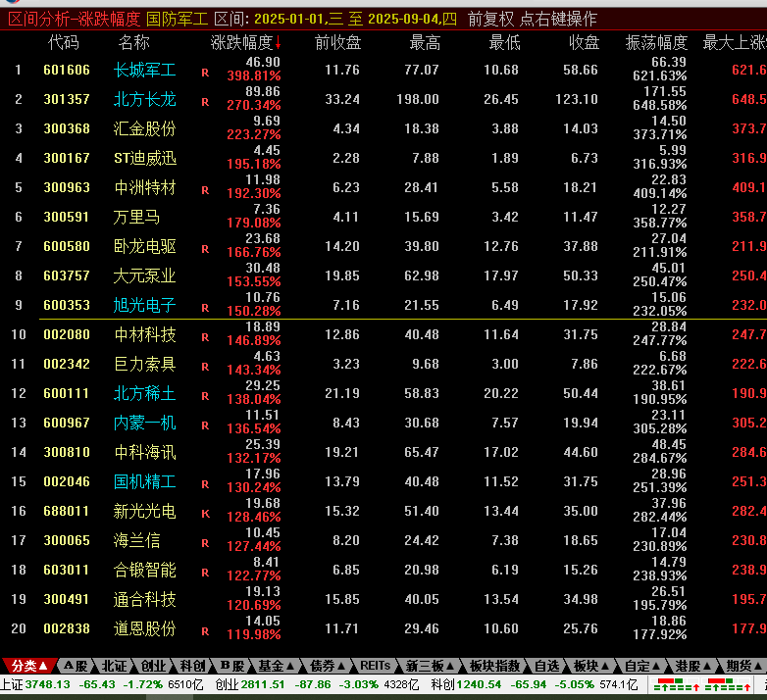Select stock name 大元泵业
Image resolution: width=767 pixels, height=700 pixels.
(x=145, y=275)
